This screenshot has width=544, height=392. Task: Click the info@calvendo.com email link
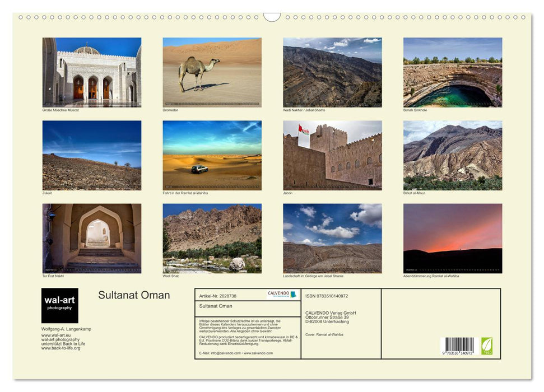tap(225, 353)
